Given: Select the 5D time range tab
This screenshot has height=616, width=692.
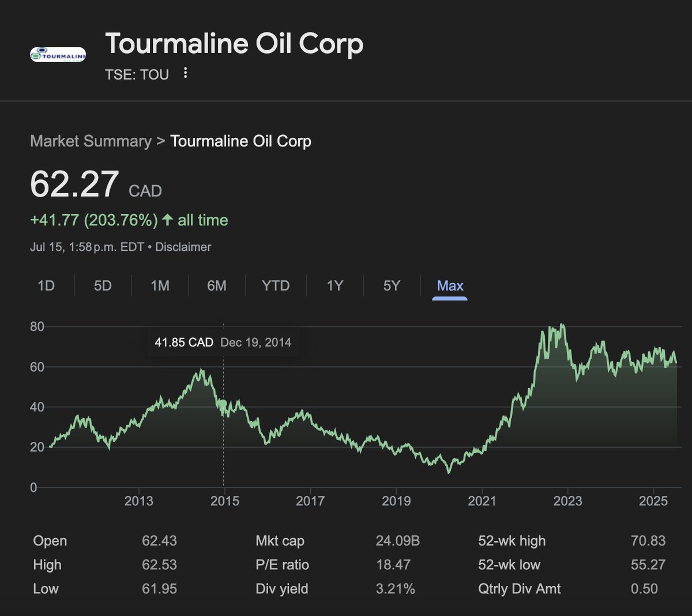Looking at the screenshot, I should (x=103, y=286).
